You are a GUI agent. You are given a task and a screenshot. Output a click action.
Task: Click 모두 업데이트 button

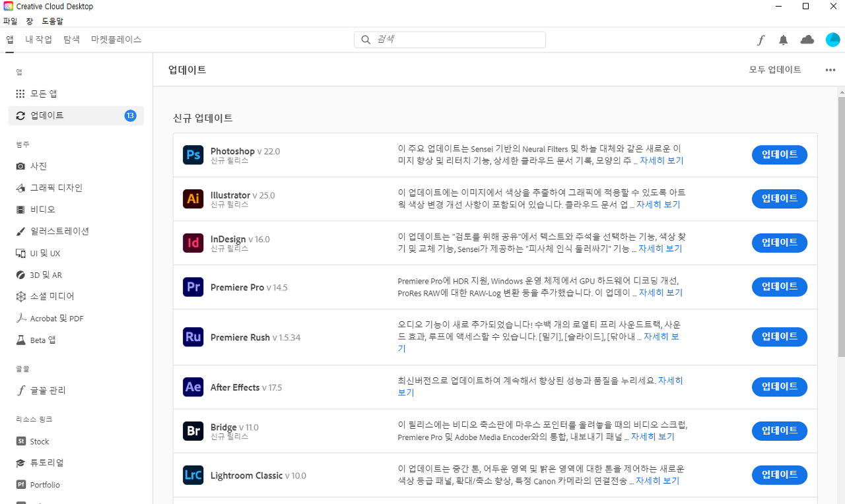pos(775,70)
